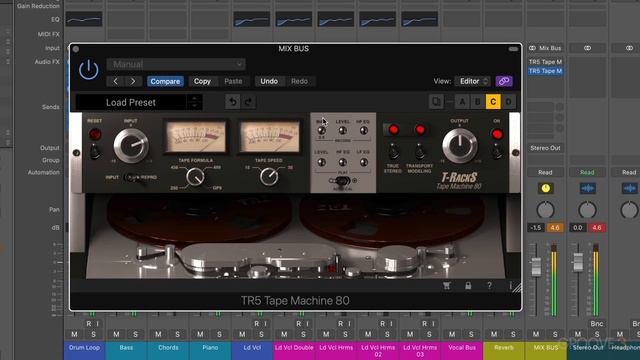The image size is (640, 360).
Task: Click the yellow MIX BUS channel icon
Action: coord(545,188)
